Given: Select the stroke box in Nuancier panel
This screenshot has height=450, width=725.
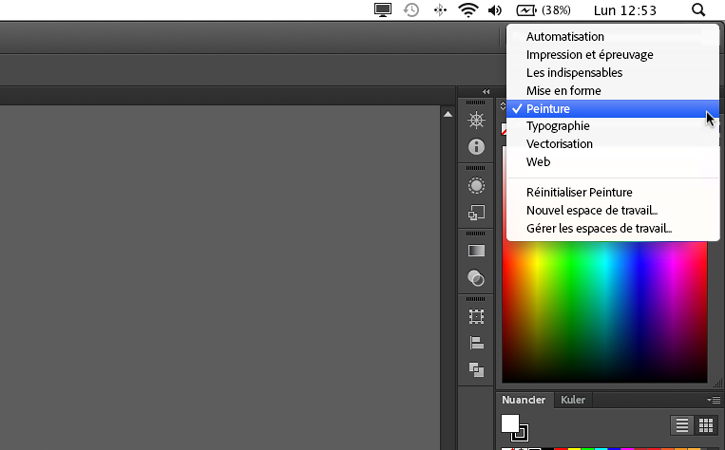Looking at the screenshot, I should [x=521, y=433].
